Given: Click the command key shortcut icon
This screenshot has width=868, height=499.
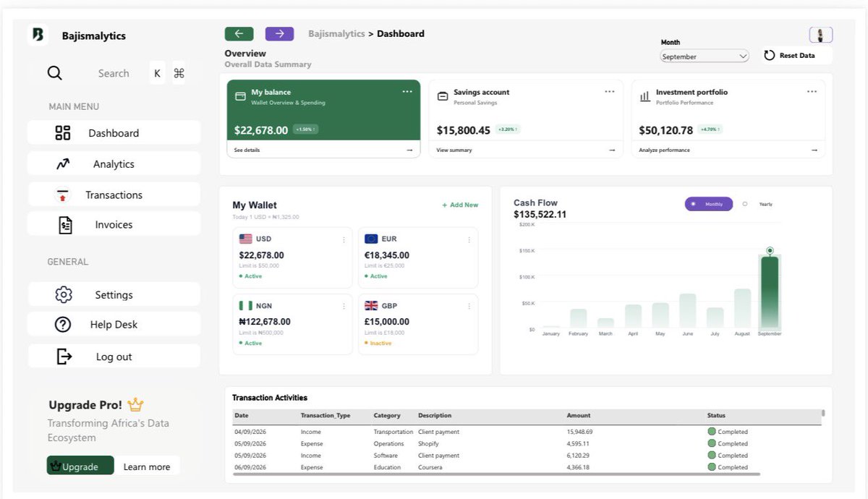Looking at the screenshot, I should tap(179, 73).
